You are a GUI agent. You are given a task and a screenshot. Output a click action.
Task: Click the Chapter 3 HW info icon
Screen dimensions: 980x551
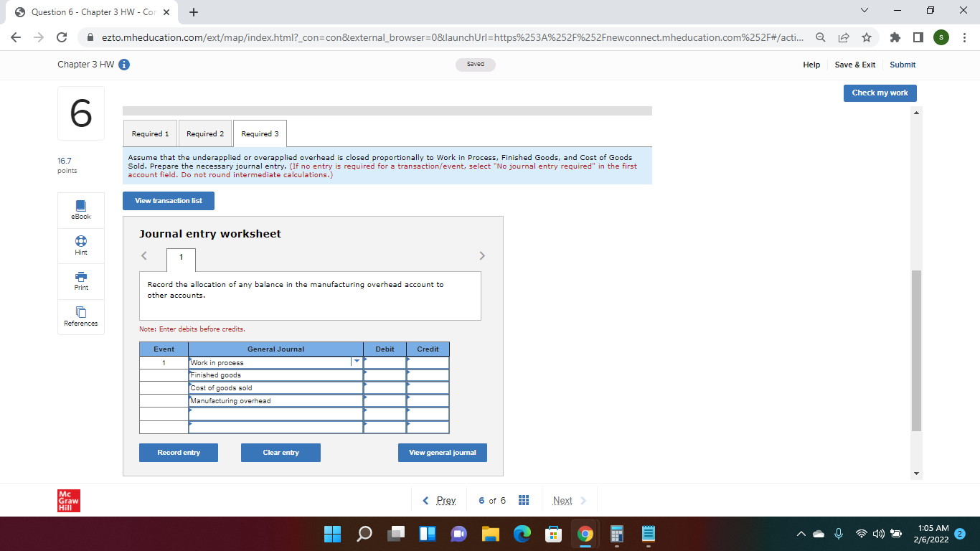point(123,65)
